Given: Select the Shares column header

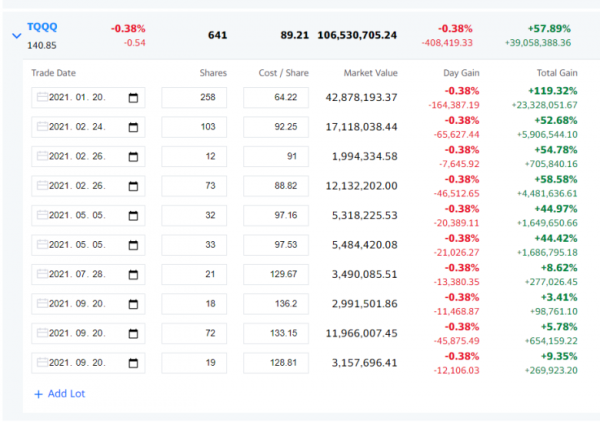Looking at the screenshot, I should 213,73.
